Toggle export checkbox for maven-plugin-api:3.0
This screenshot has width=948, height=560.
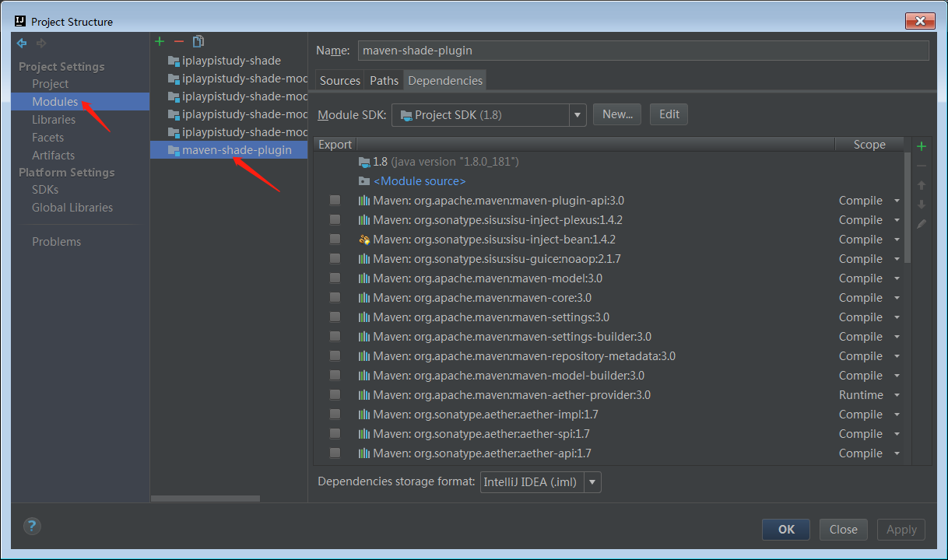335,200
